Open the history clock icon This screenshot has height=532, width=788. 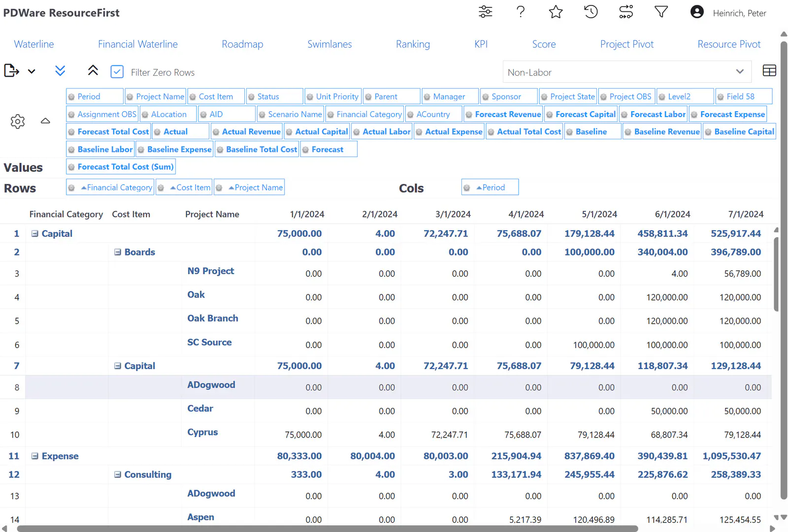(591, 12)
